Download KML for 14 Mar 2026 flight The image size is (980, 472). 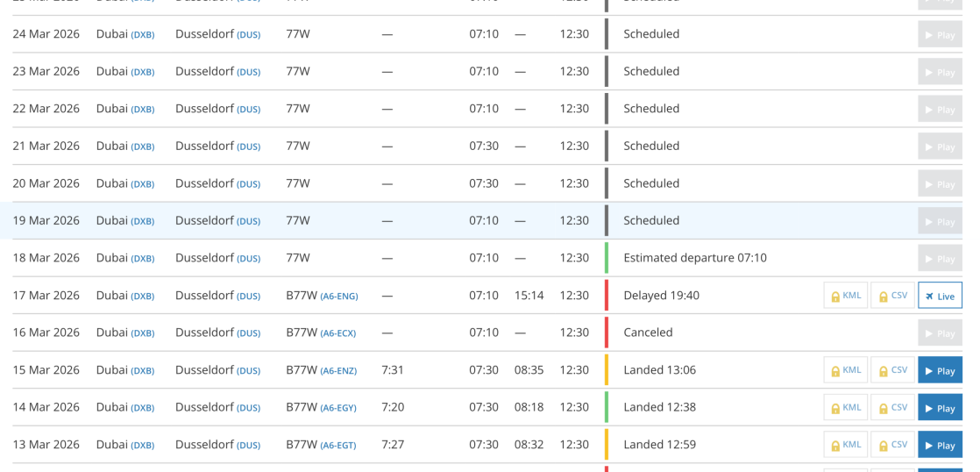coord(846,408)
